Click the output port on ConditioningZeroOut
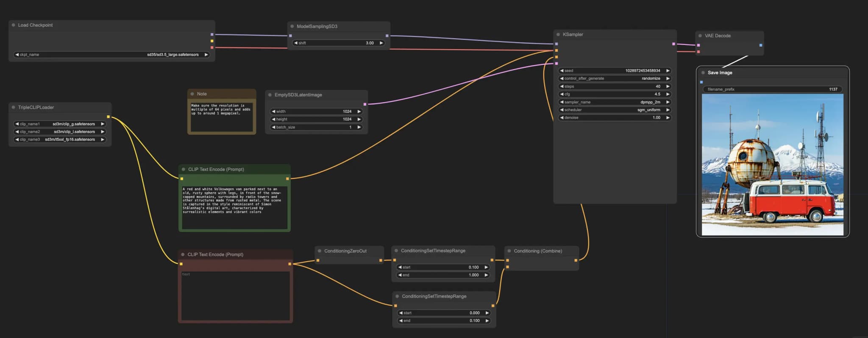 point(381,260)
